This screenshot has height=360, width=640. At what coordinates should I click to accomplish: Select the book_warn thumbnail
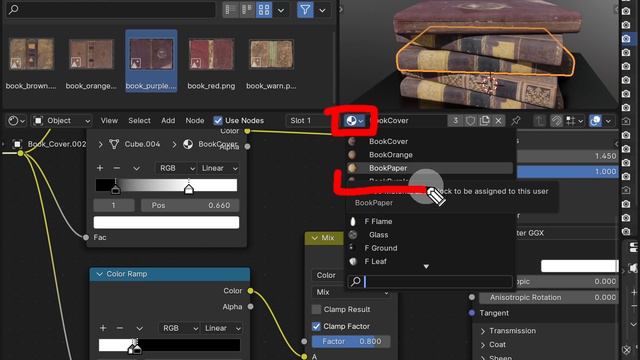pos(271,61)
